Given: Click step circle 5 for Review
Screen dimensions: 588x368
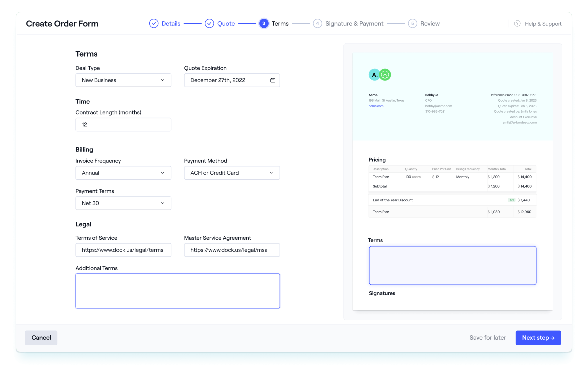Looking at the screenshot, I should pyautogui.click(x=412, y=23).
